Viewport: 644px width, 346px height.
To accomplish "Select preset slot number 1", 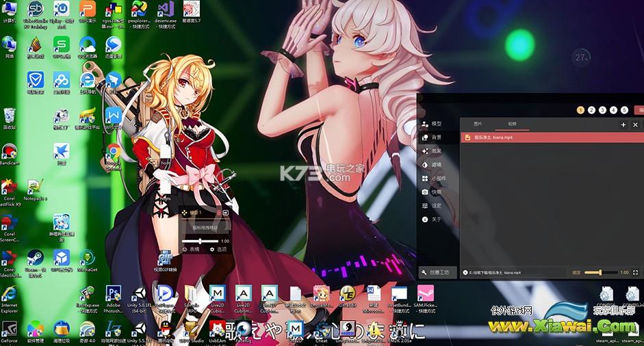I will pos(580,110).
